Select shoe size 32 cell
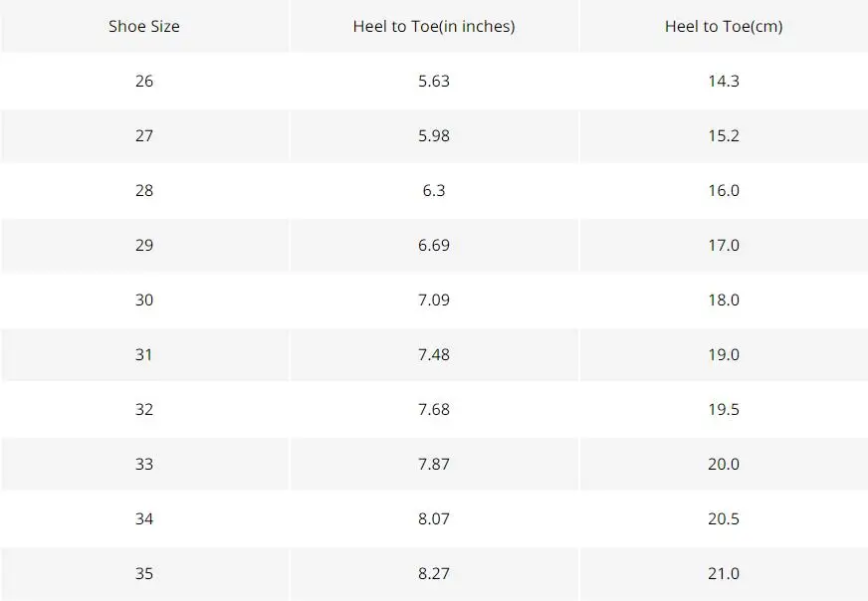The image size is (868, 601). pos(144,410)
